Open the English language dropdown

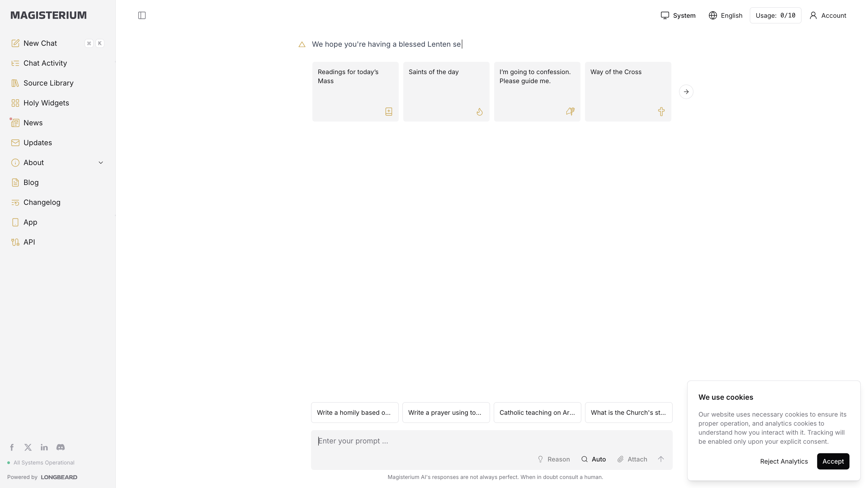point(725,15)
